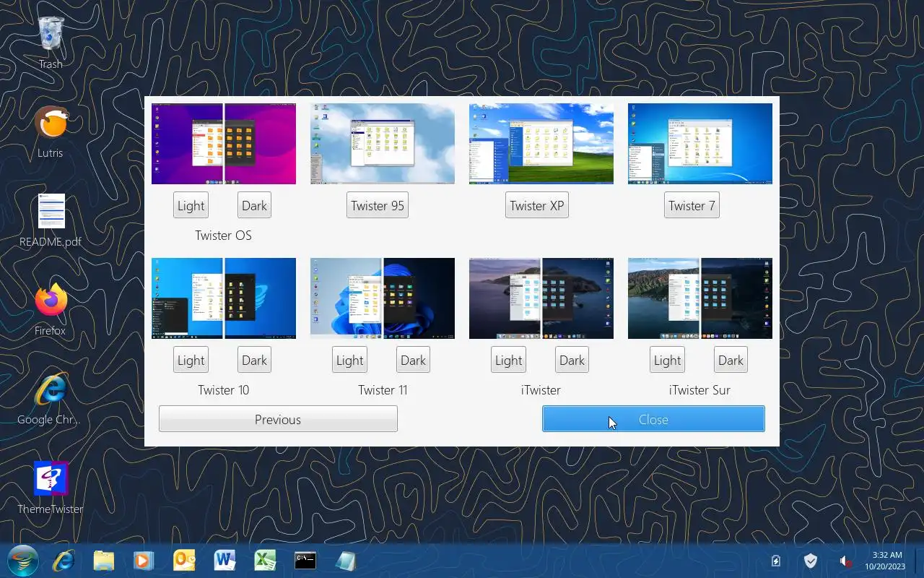Open the command prompt taskbar icon
Image resolution: width=924 pixels, height=578 pixels.
click(x=305, y=561)
